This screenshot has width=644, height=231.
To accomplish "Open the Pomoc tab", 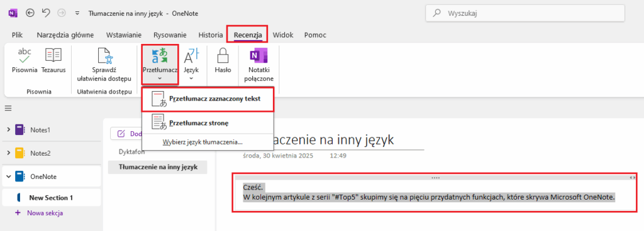I will [x=316, y=35].
